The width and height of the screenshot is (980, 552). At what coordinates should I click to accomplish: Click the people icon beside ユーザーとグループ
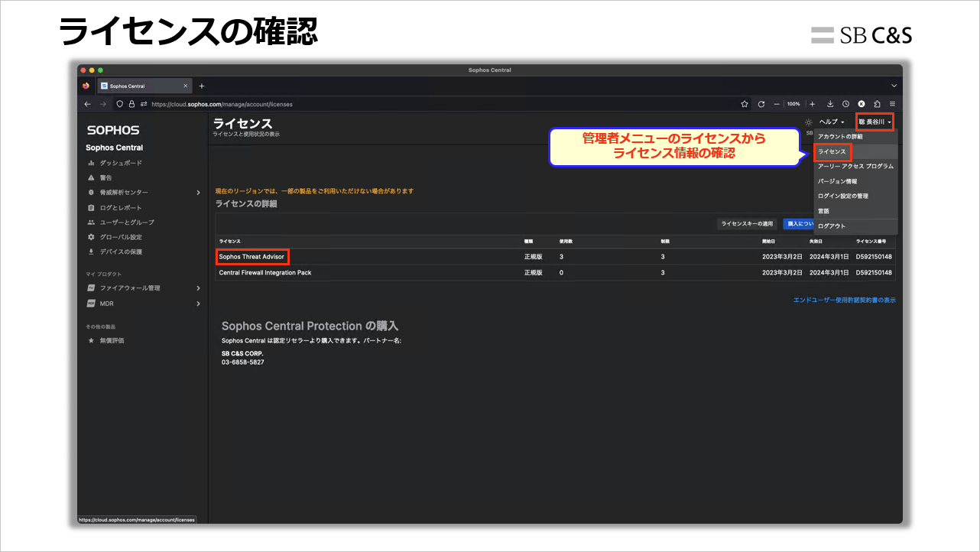(91, 222)
